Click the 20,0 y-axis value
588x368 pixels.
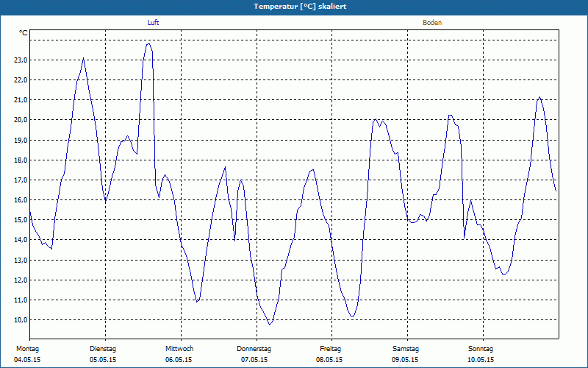(21, 120)
